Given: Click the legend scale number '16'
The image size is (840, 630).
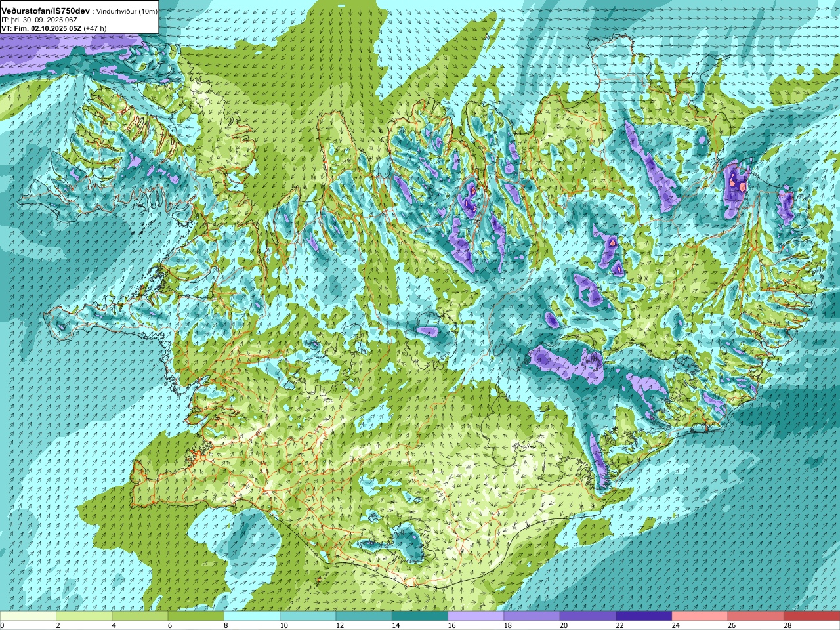Looking at the screenshot, I should (452, 626).
